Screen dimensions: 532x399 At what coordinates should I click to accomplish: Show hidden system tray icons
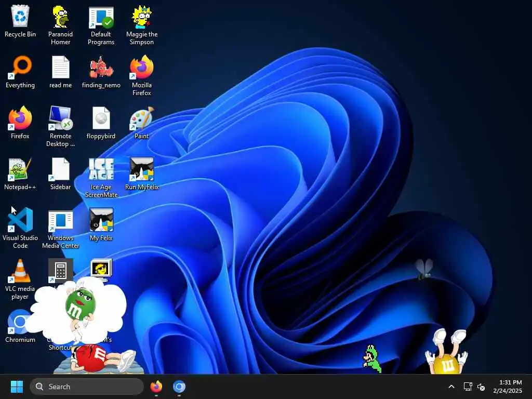pyautogui.click(x=451, y=387)
